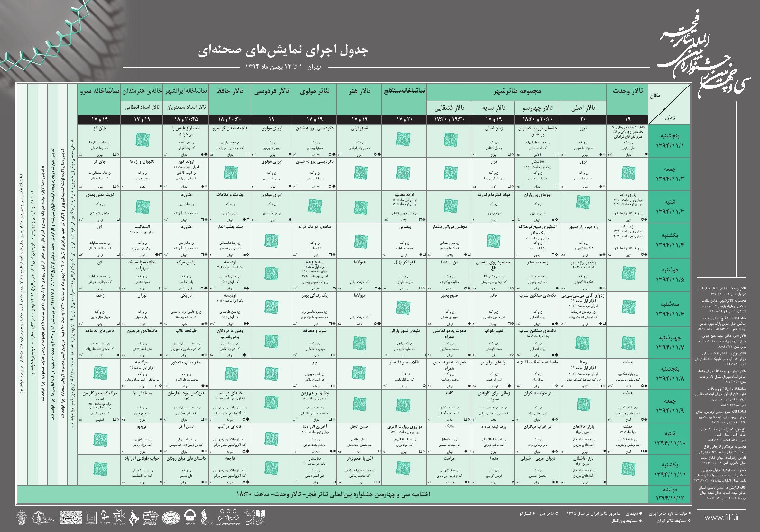Click the date row شنبه ۱۳۹۴/۱۱/۱۰

669,438
